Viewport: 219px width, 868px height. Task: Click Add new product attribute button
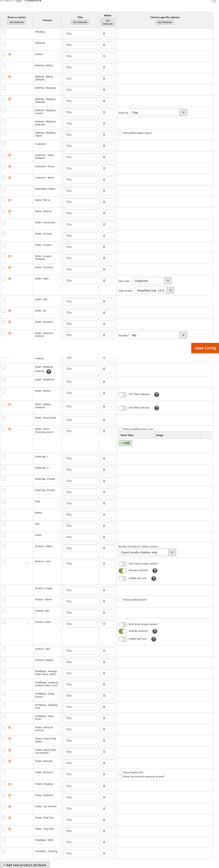(x=25, y=865)
